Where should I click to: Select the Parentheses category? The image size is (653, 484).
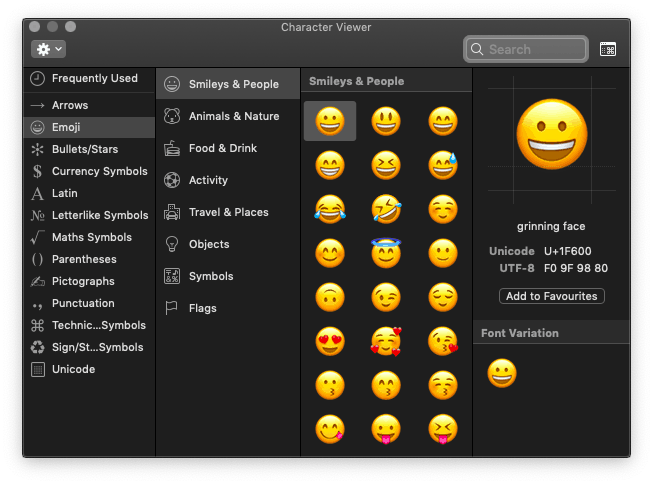click(x=89, y=259)
